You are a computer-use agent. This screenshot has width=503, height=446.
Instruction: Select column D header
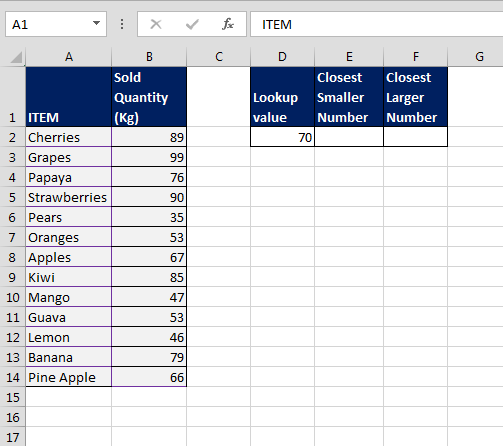pos(282,57)
